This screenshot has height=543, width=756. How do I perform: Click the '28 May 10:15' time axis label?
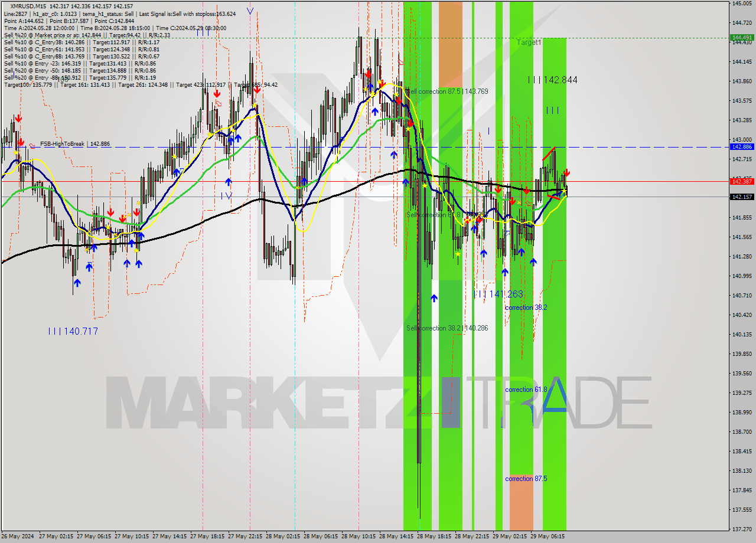(359, 537)
